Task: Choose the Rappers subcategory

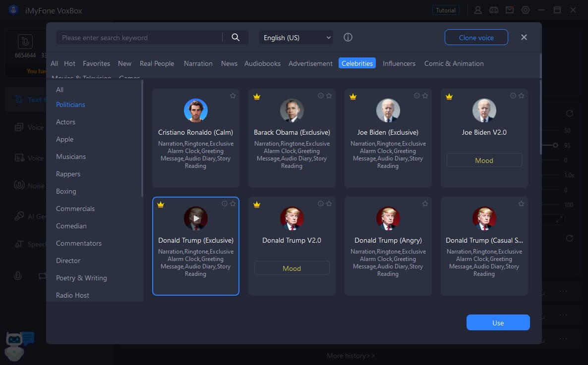Action: click(x=68, y=174)
